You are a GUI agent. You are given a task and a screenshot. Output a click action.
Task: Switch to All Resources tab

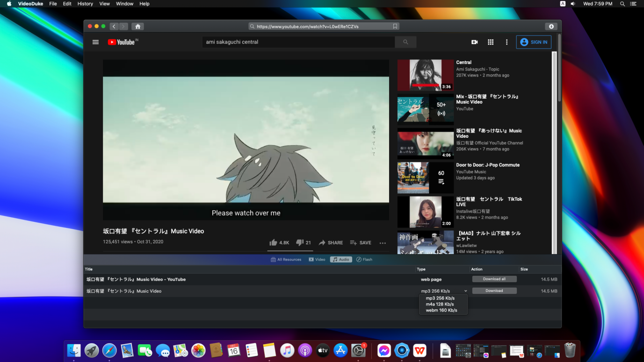click(x=286, y=260)
